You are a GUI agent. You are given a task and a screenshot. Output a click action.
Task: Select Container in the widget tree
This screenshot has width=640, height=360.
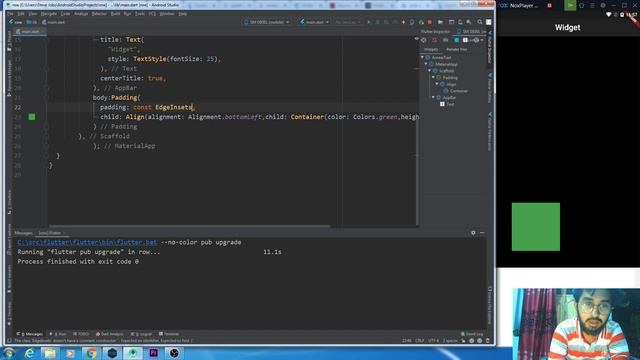pos(459,91)
